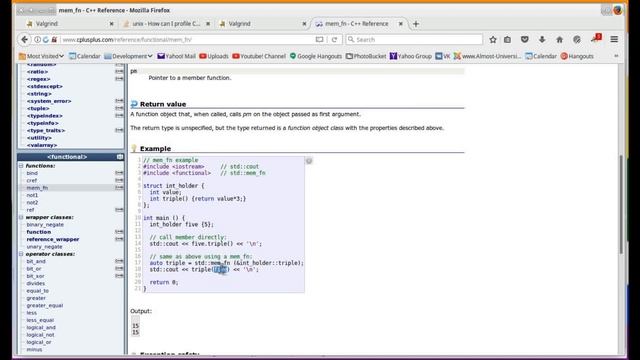This screenshot has width=640, height=360.
Task: Open the Pocket icon in toolbar
Action: coord(524,40)
